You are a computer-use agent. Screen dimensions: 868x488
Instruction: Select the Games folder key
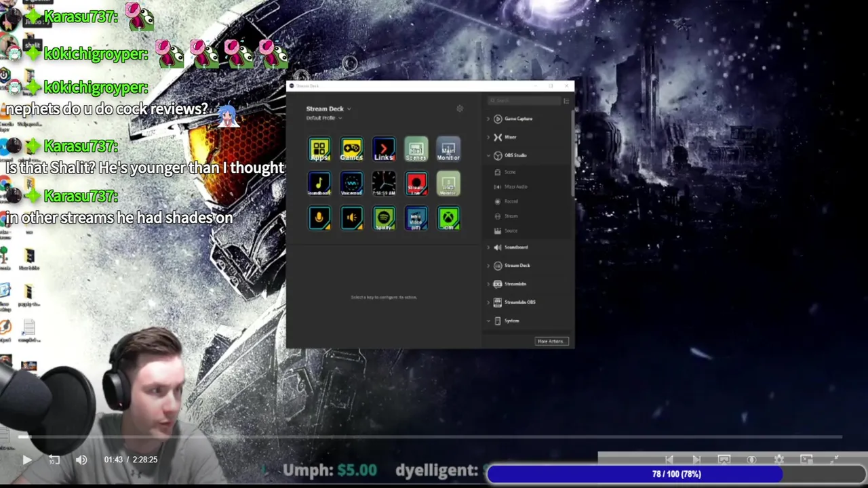pyautogui.click(x=351, y=149)
